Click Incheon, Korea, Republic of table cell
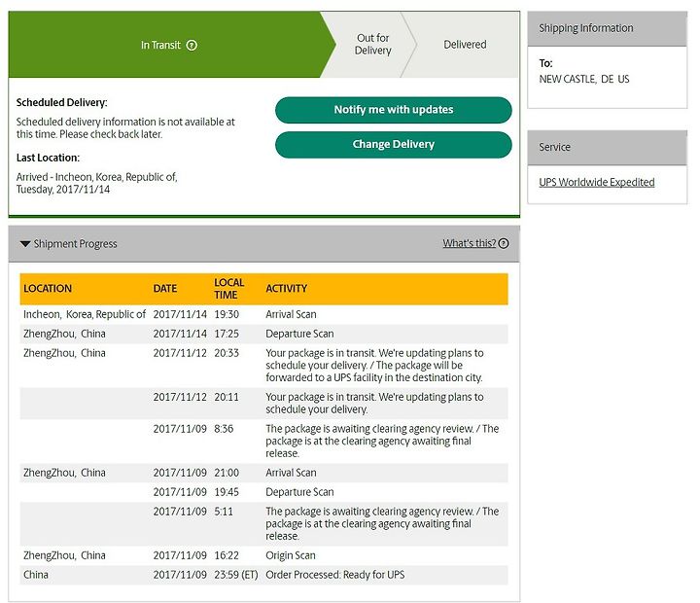The image size is (700, 603). coord(85,314)
